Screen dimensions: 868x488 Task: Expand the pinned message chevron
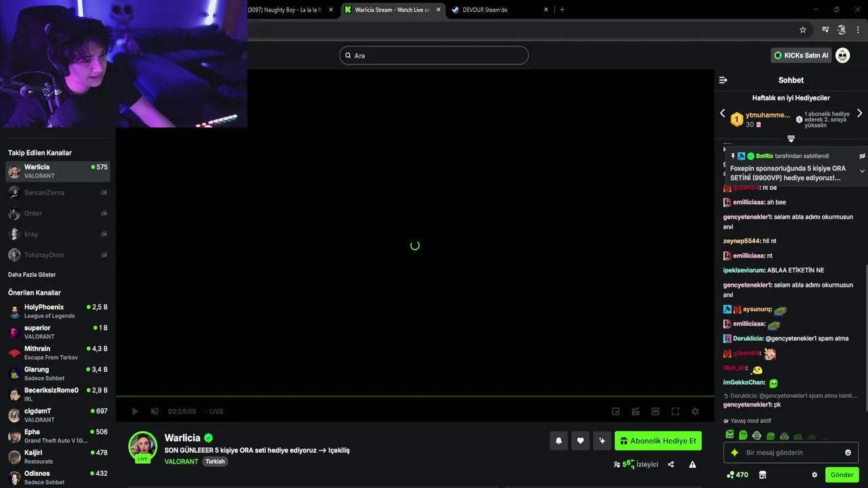pyautogui.click(x=862, y=171)
